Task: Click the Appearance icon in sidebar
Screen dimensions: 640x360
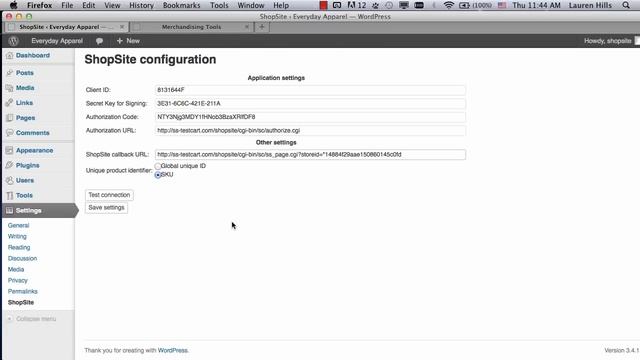Action: 10,150
